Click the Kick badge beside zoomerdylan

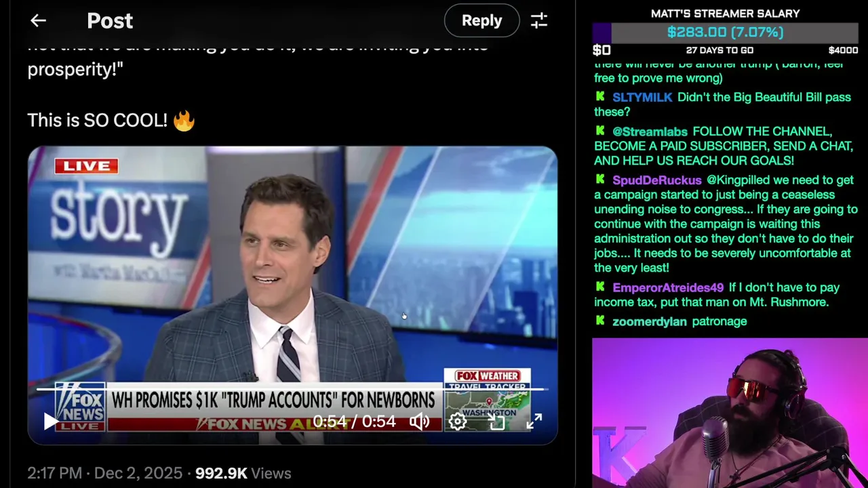(600, 321)
